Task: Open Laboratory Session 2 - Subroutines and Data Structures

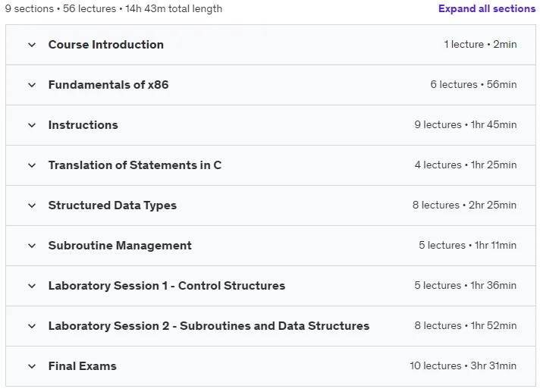Action: pyautogui.click(x=209, y=326)
